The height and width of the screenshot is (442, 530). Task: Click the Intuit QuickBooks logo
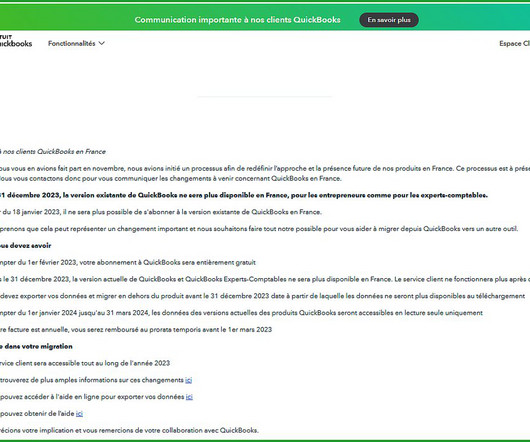tap(16, 41)
